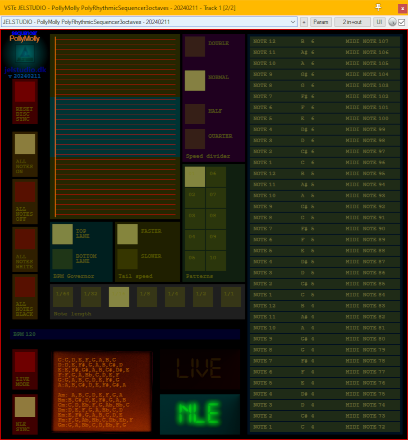408x440 pixels.
Task: Select the MIDI NOTE 79 row
Action: pos(325,350)
